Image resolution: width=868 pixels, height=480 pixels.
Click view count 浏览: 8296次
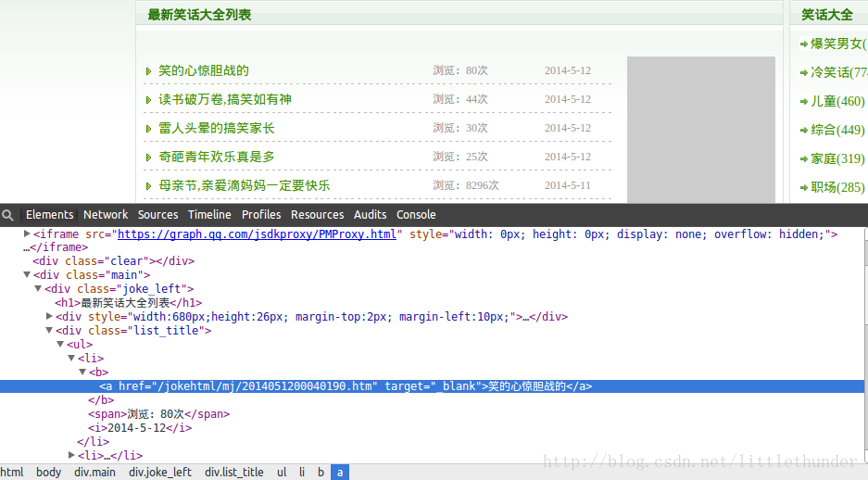(x=466, y=185)
